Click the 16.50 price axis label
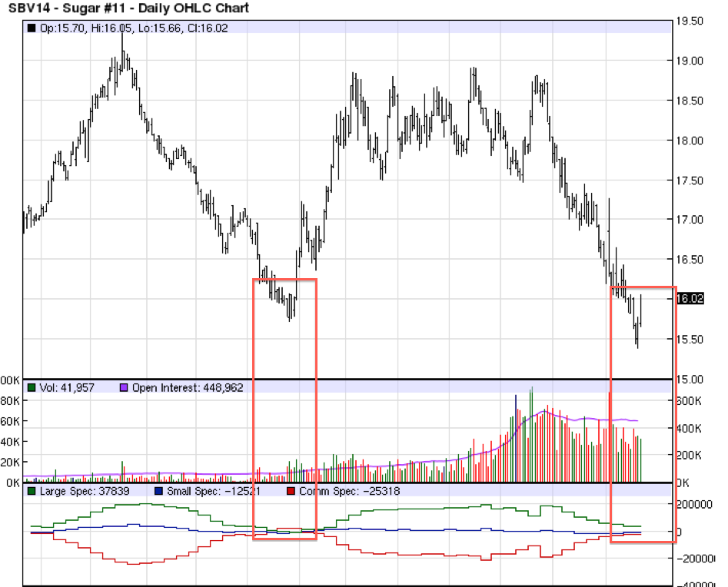 point(690,260)
